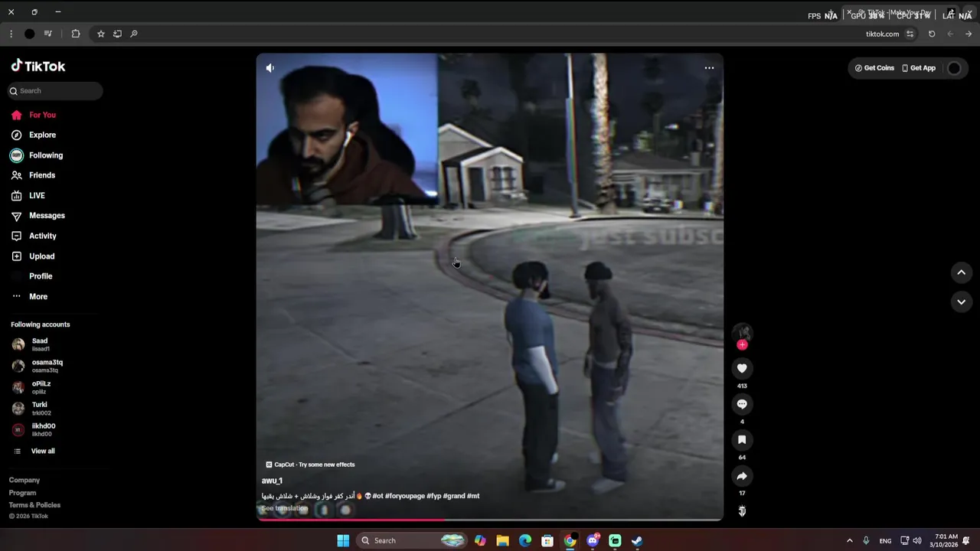Viewport: 980px width, 551px height.
Task: Click the Windows taskbar search box
Action: [412, 541]
